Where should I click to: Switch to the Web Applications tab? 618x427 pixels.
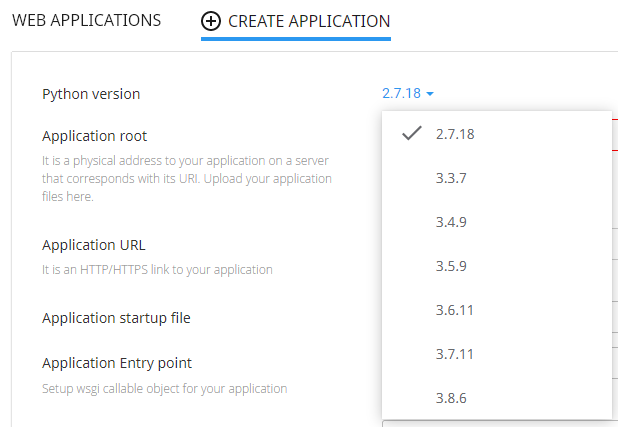click(x=86, y=20)
